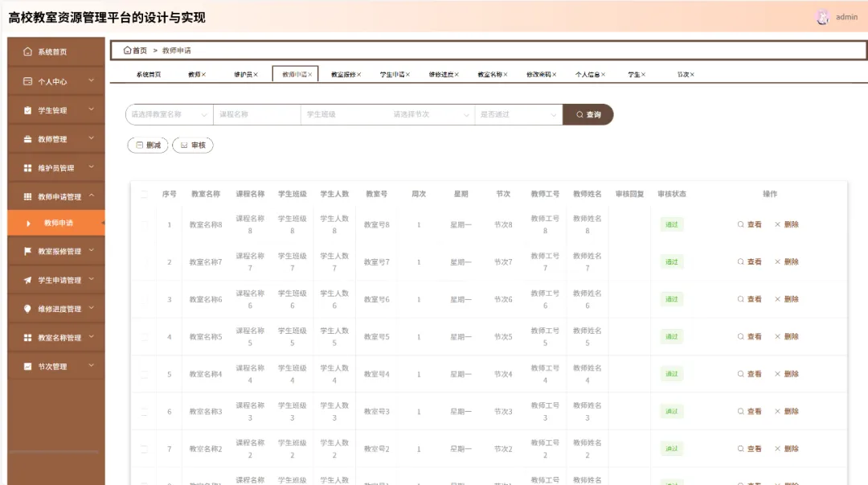Click 查看 for the 教室名称3 row

pyautogui.click(x=750, y=411)
